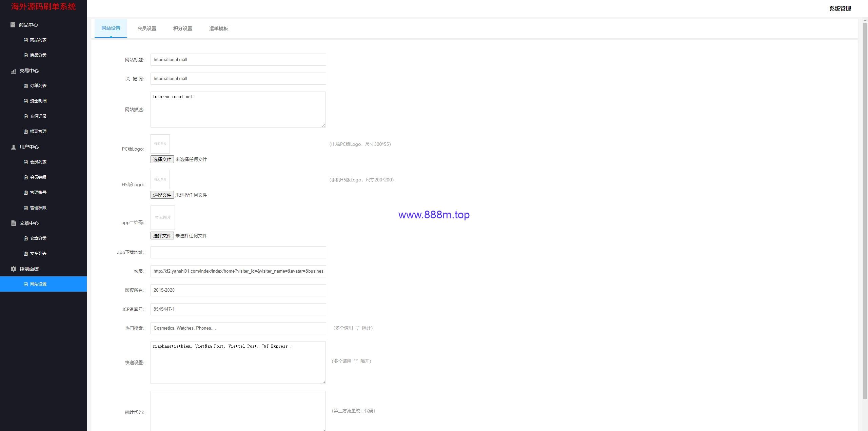
Task: Click the vertical page scrollbar
Action: (x=865, y=210)
